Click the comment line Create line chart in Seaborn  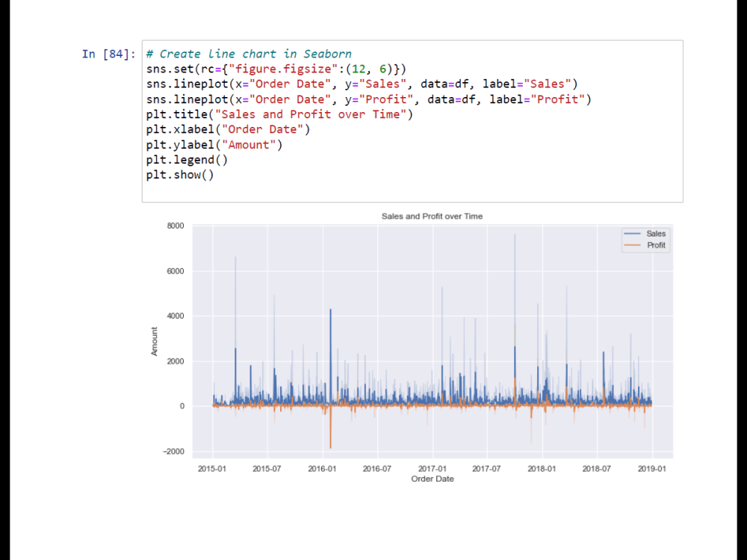pyautogui.click(x=247, y=54)
